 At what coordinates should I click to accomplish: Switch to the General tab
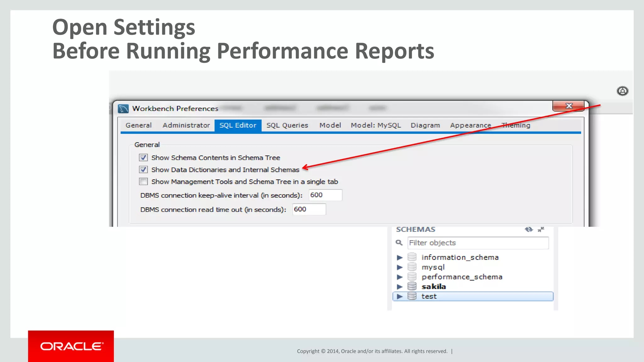point(138,125)
